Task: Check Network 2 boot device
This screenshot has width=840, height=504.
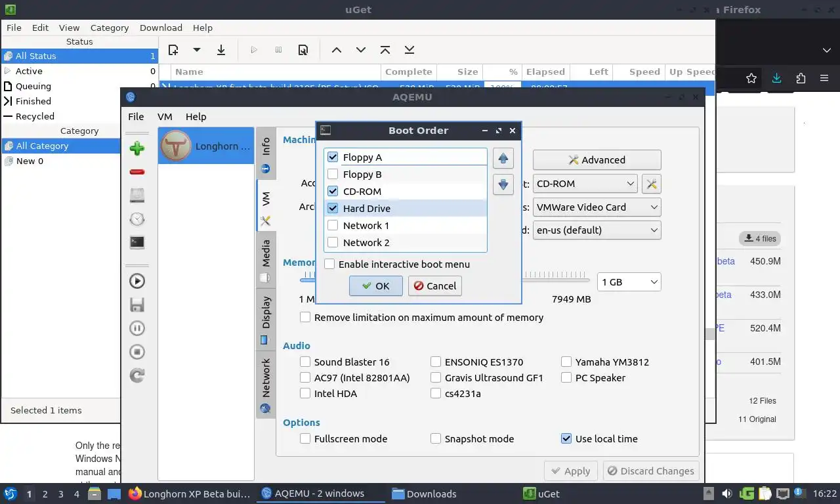Action: tap(333, 242)
